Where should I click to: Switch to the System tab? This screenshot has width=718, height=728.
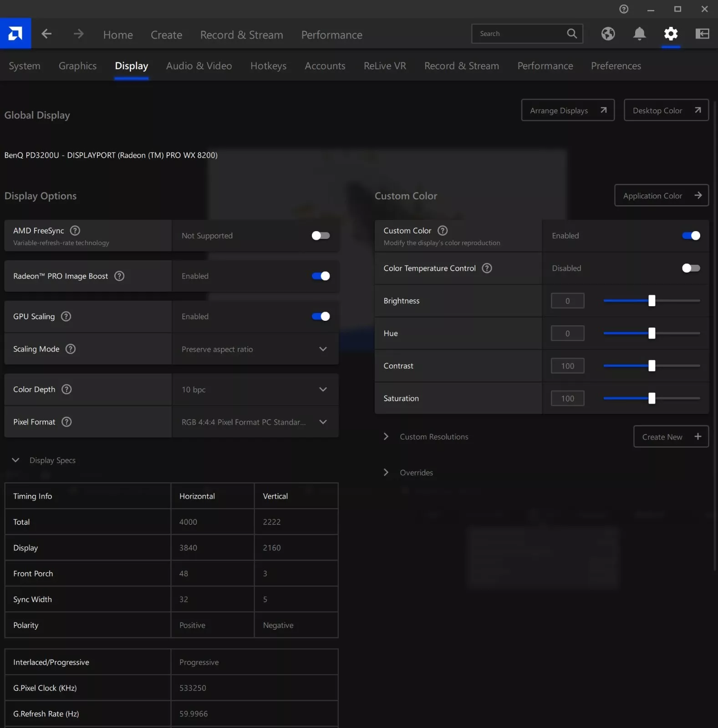[25, 66]
